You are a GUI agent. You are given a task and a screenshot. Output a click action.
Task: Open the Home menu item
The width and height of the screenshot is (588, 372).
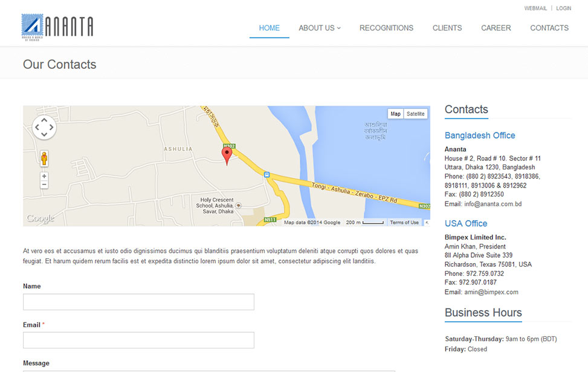coord(269,28)
